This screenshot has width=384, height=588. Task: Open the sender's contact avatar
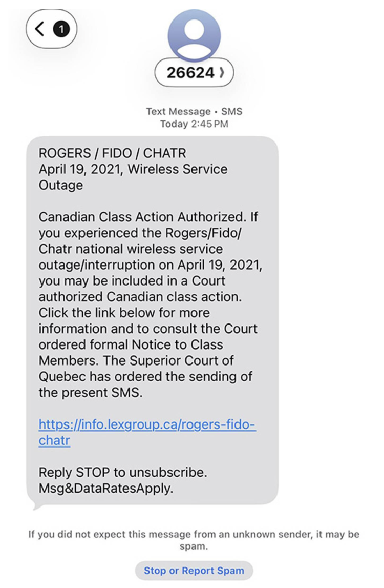pyautogui.click(x=194, y=35)
